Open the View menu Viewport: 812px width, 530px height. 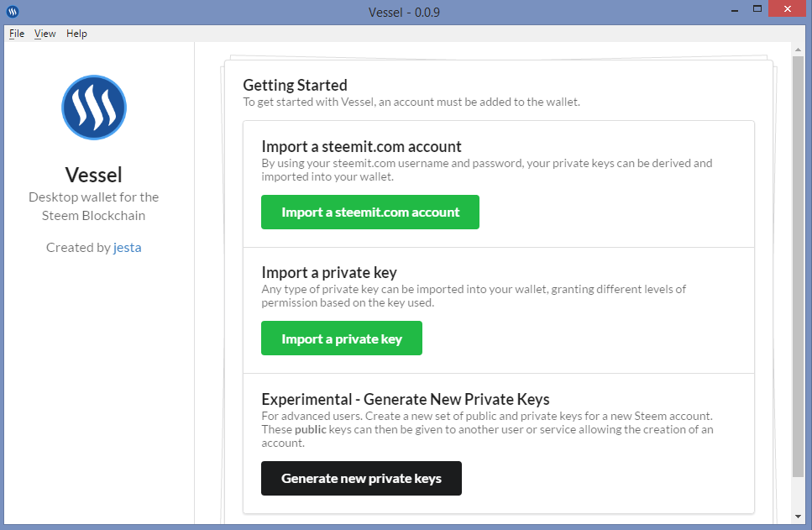(45, 34)
